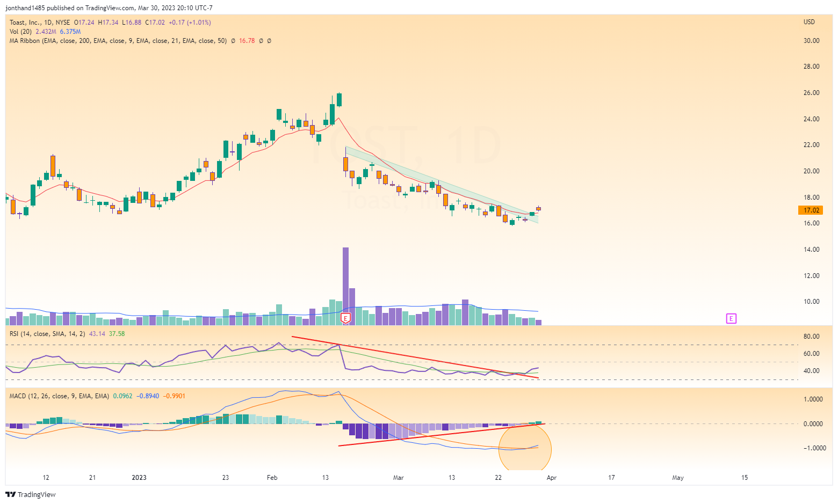
Task: Click the red earnings E marker in mid-February
Action: [346, 318]
